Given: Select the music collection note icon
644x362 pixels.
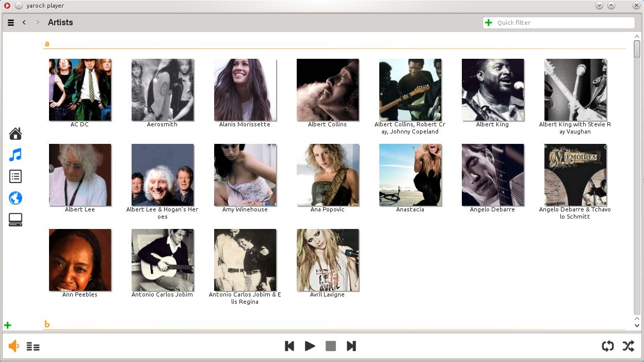Looking at the screenshot, I should point(15,155).
